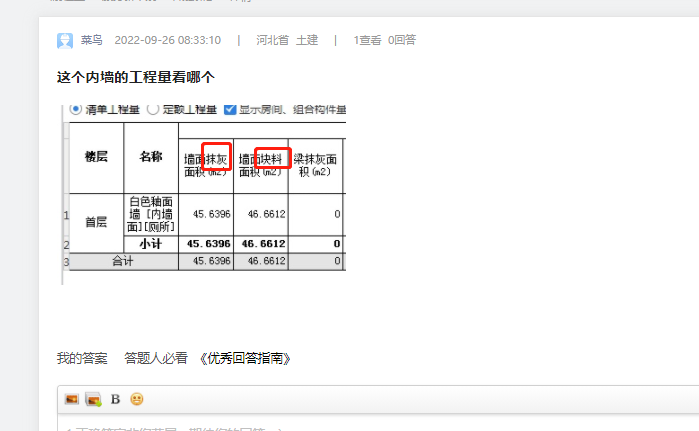699x431 pixels.
Task: Click the 河北省 region label
Action: 272,40
